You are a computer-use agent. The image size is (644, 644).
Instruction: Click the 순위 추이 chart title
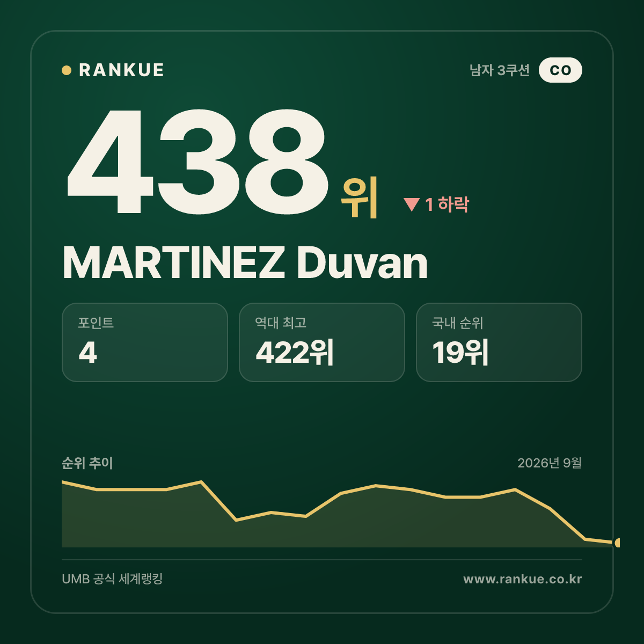pyautogui.click(x=87, y=463)
